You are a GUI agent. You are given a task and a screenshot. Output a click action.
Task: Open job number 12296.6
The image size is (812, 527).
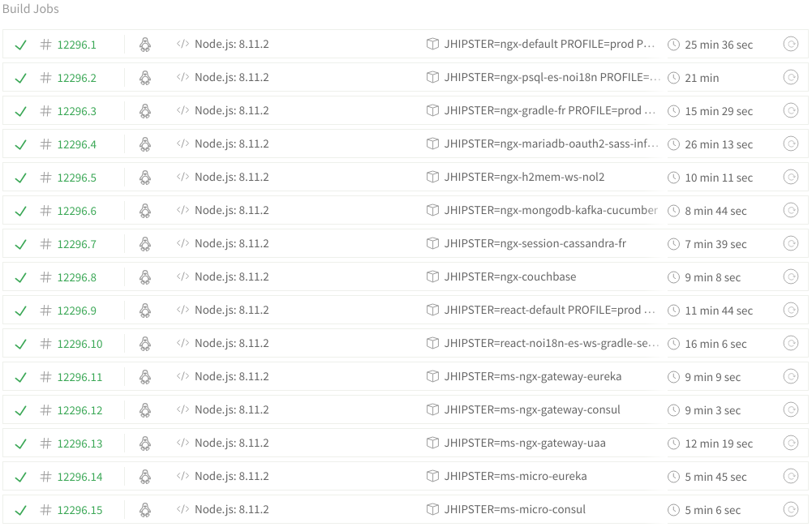click(x=76, y=211)
